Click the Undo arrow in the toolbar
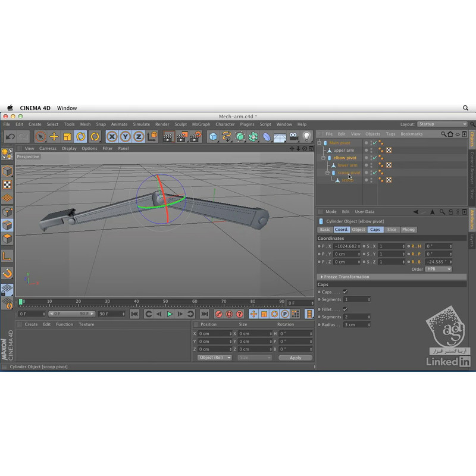The image size is (476, 476). tap(10, 137)
